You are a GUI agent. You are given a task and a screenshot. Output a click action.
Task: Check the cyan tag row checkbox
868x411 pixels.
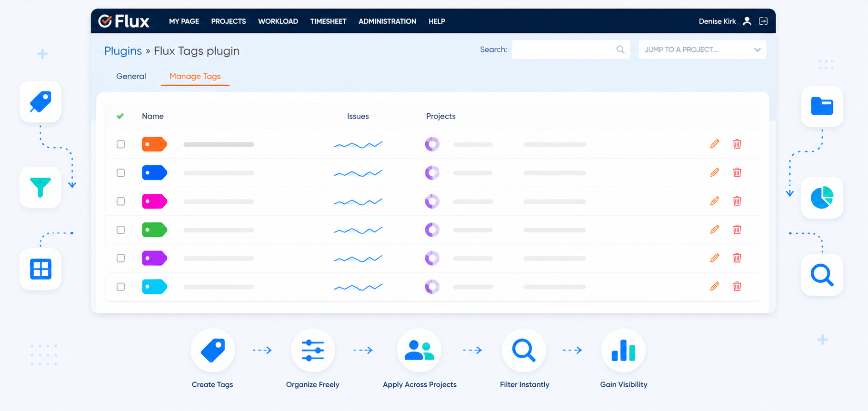[121, 287]
